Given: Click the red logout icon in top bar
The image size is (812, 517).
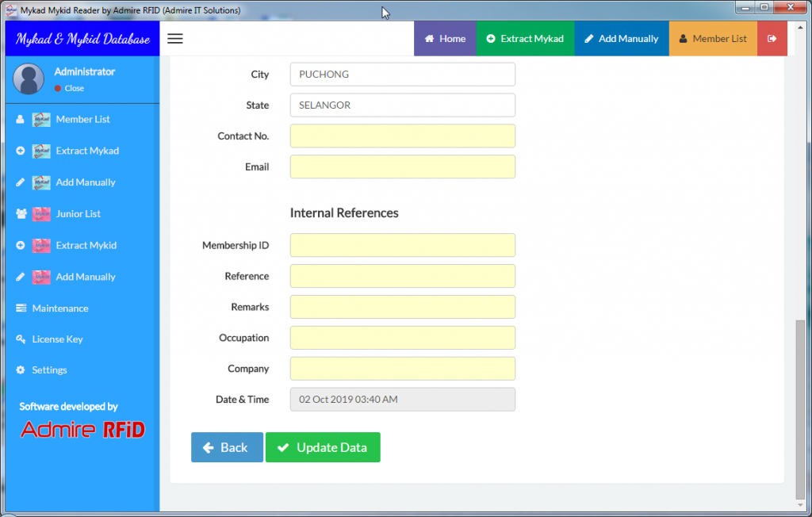Looking at the screenshot, I should [x=772, y=39].
